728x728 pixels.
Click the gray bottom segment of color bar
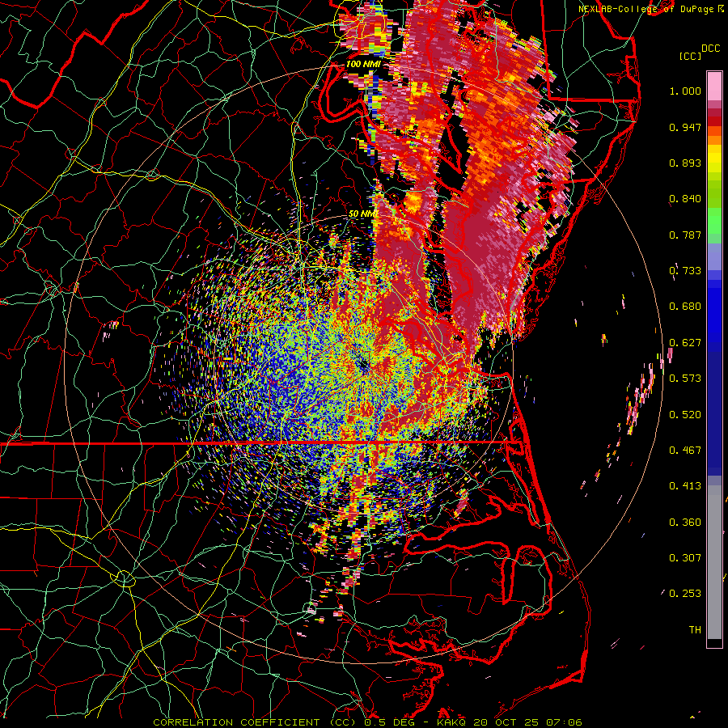click(x=714, y=562)
